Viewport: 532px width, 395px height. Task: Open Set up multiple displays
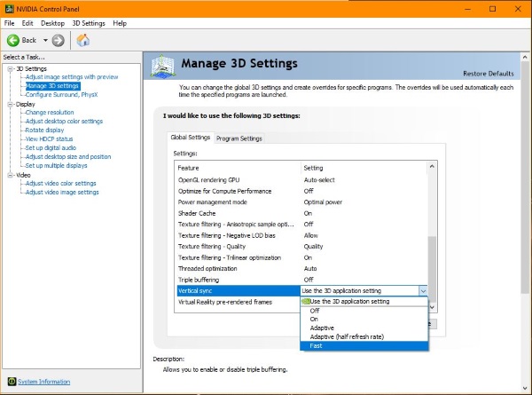pyautogui.click(x=57, y=165)
